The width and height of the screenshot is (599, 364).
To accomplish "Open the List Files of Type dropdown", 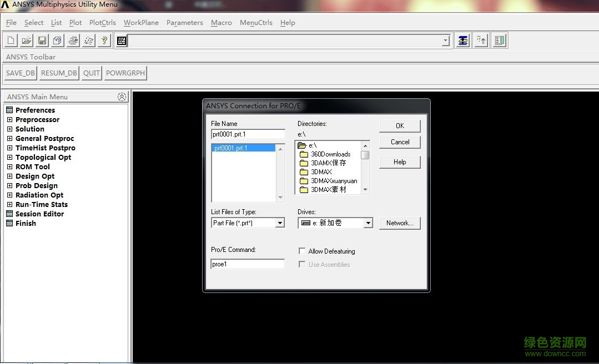I will pos(280,223).
